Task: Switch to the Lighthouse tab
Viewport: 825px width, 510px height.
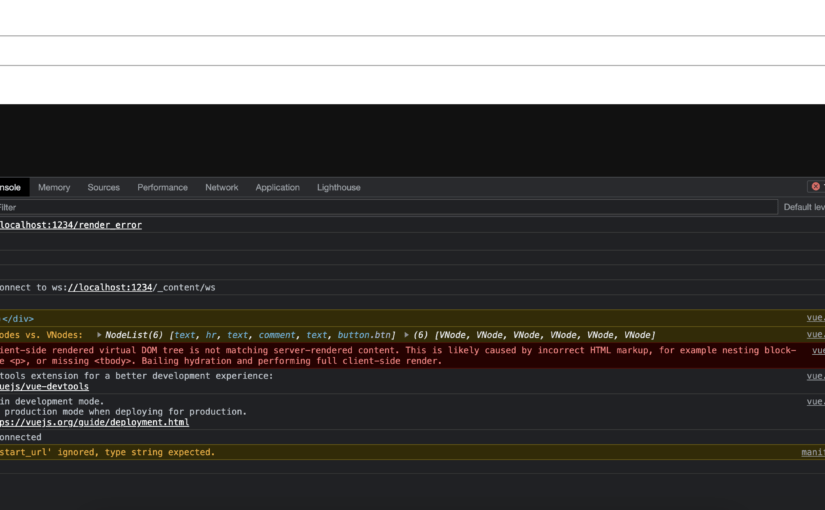Action: click(338, 187)
